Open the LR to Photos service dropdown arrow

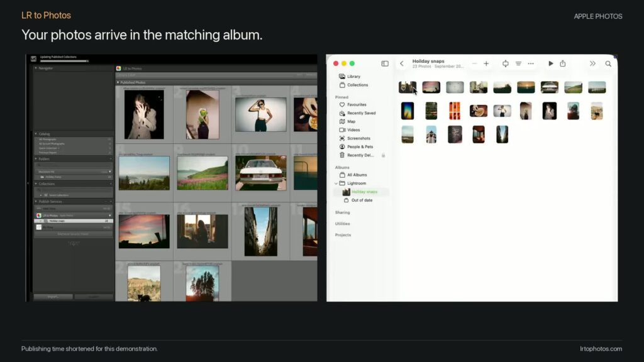109,216
